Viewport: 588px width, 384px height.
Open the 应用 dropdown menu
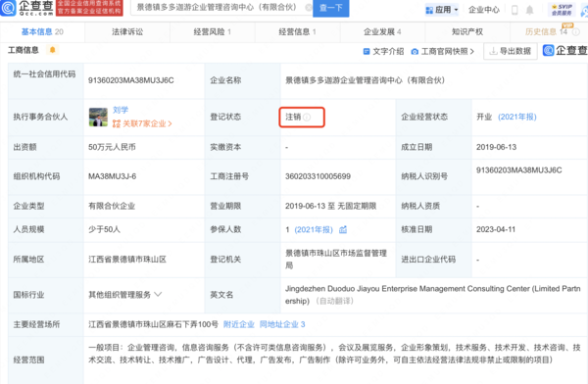(442, 10)
